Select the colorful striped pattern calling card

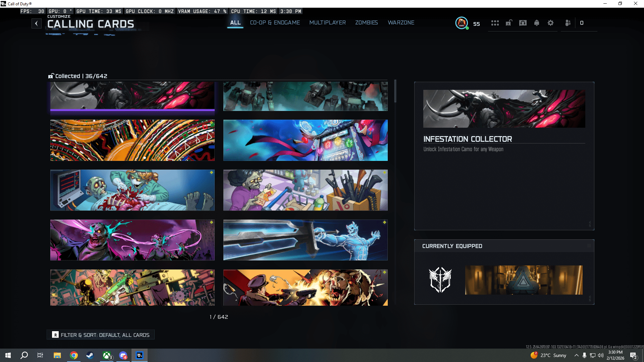click(132, 140)
